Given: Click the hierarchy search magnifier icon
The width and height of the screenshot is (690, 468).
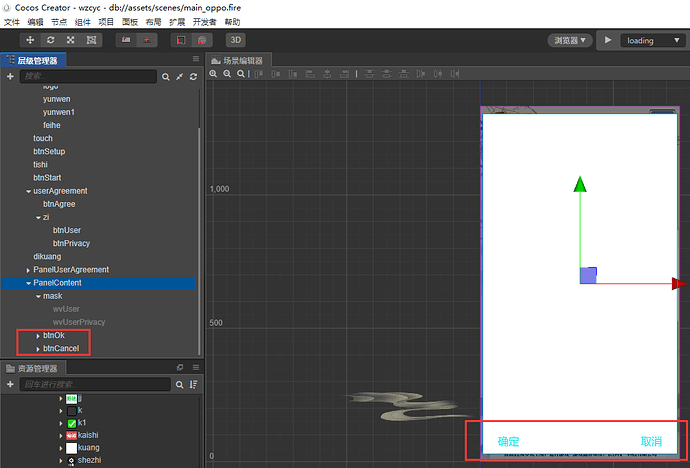Looking at the screenshot, I should (x=165, y=77).
